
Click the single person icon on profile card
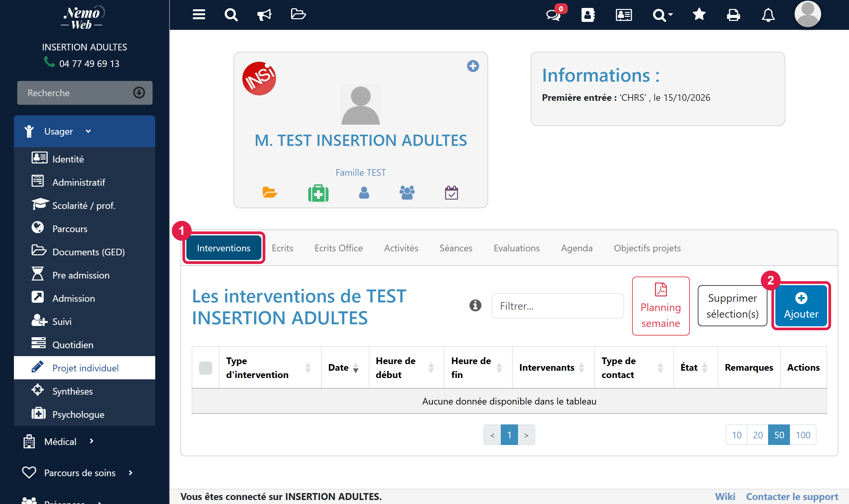364,193
